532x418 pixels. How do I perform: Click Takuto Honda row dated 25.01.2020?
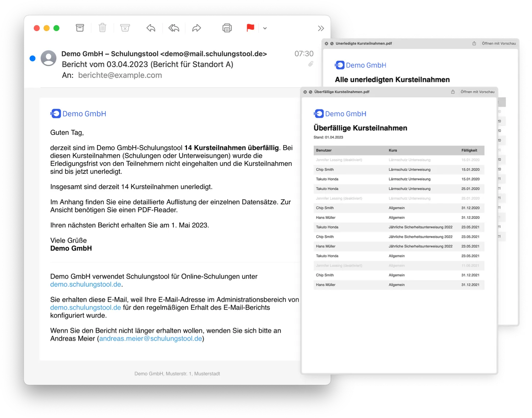pos(399,189)
